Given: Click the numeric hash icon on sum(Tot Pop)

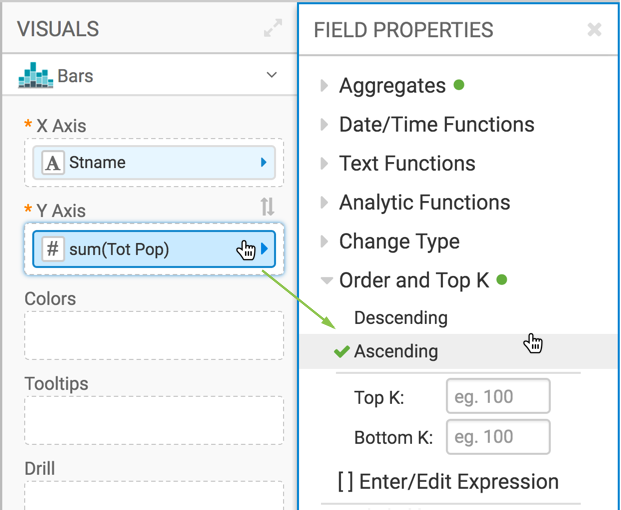Looking at the screenshot, I should tap(53, 249).
